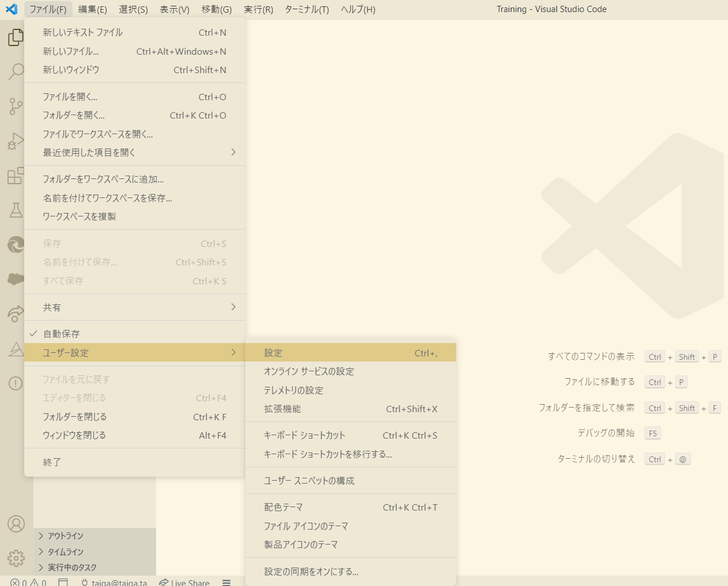This screenshot has width=728, height=586.
Task: Expand the タイムライン section
Action: pos(94,552)
